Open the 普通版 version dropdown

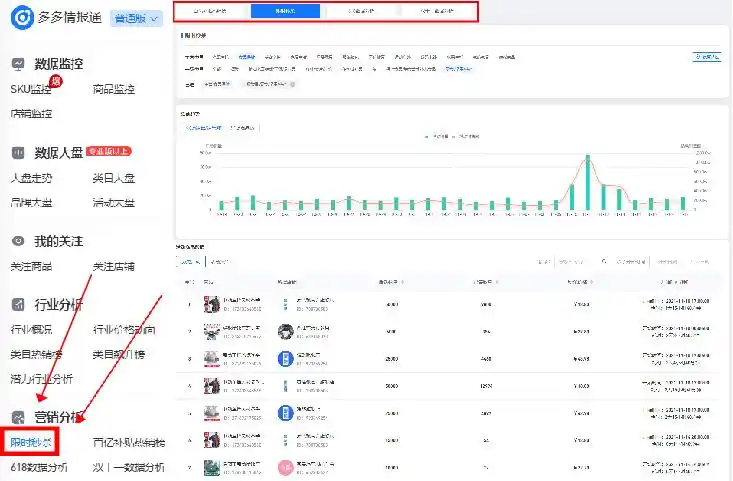136,19
